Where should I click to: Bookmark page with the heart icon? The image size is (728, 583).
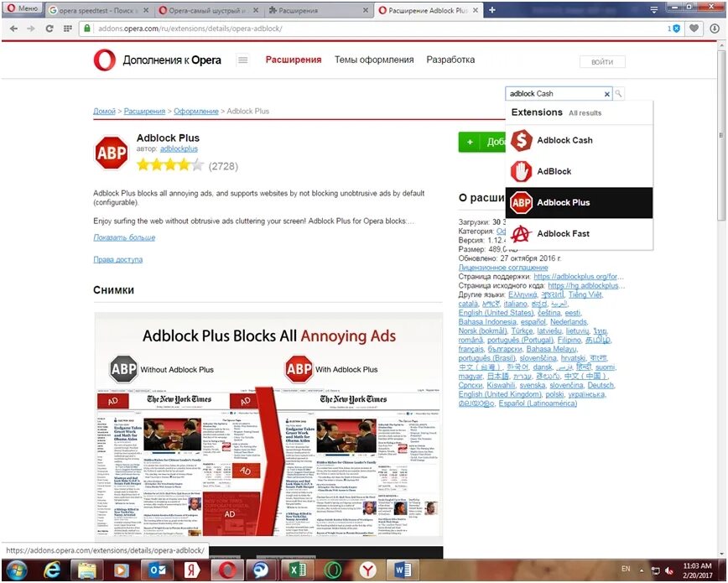[x=694, y=29]
